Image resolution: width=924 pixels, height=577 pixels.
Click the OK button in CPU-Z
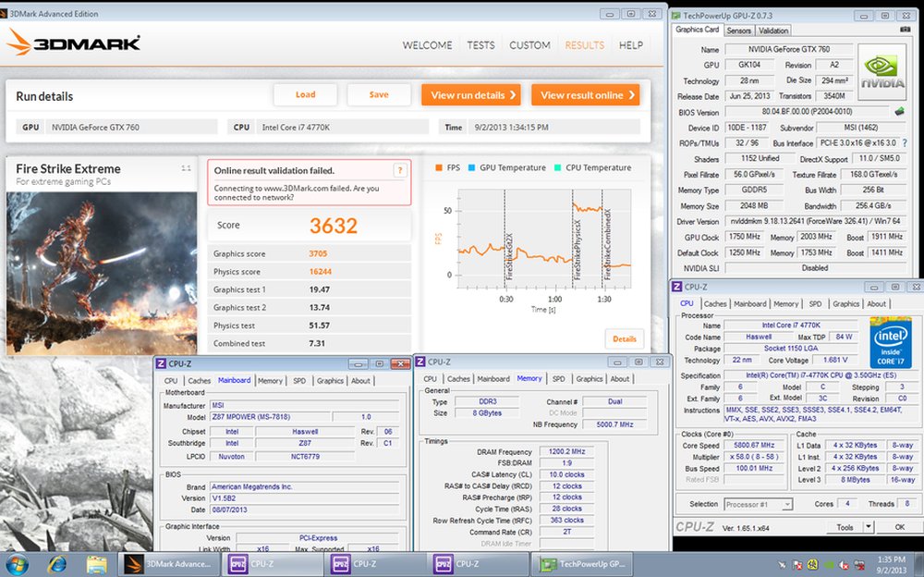coord(900,527)
